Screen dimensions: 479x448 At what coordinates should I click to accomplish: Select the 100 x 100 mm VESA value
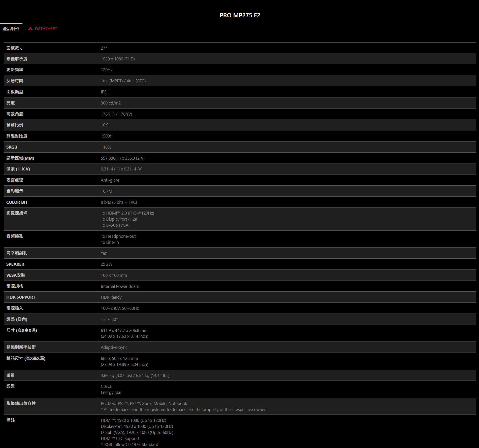click(x=114, y=275)
